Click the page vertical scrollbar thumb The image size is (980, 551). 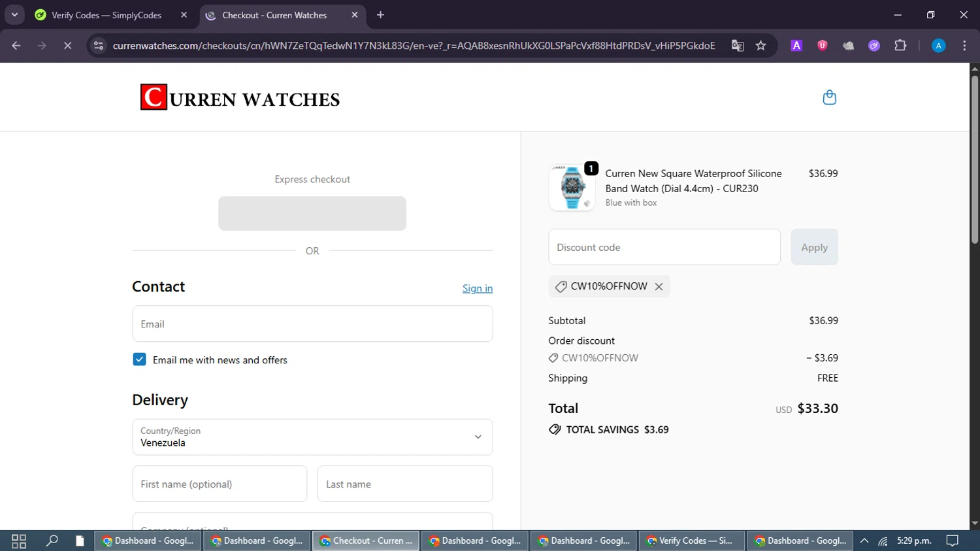point(975,159)
